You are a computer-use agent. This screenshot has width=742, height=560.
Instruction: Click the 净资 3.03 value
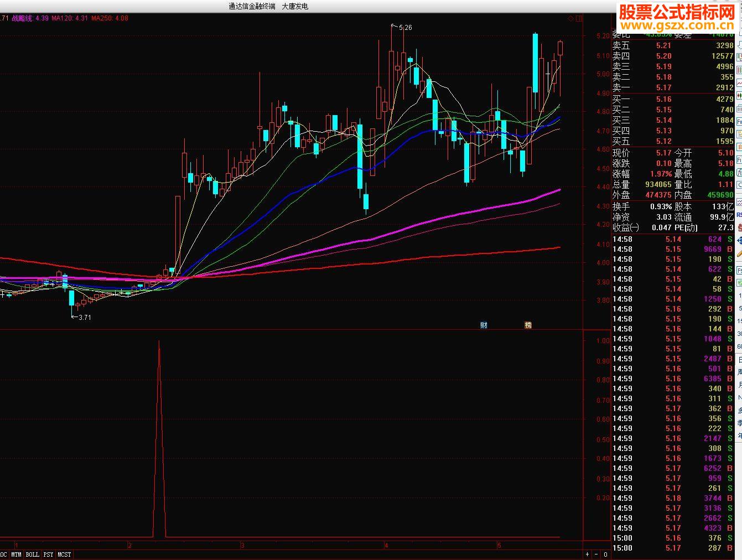(x=663, y=217)
